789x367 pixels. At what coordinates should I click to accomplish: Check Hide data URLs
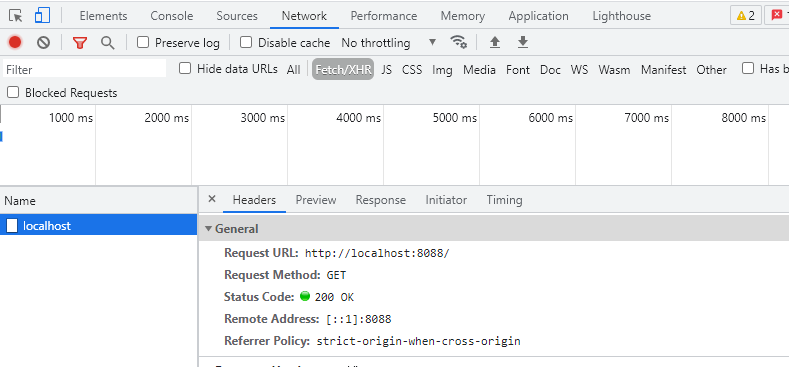[185, 68]
